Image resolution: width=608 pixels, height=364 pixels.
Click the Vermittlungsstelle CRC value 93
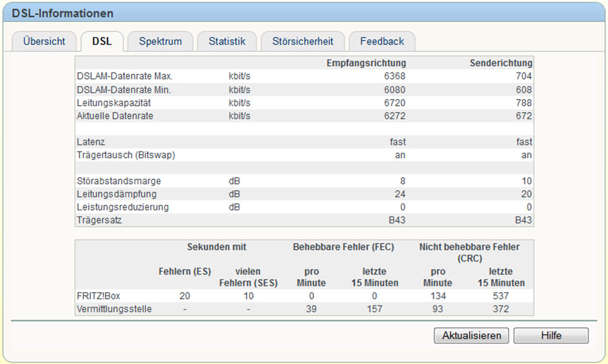[438, 309]
